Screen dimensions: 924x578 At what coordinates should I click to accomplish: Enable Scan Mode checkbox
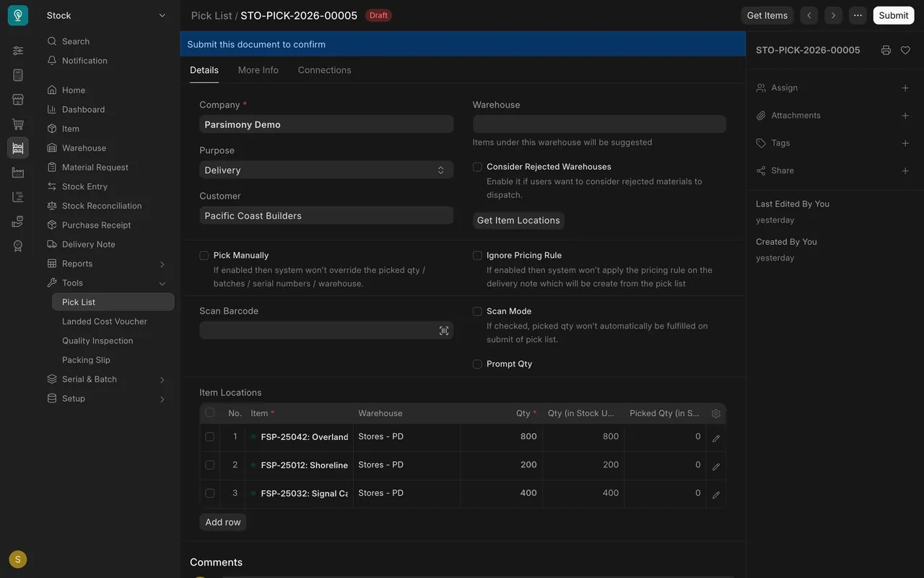click(477, 311)
